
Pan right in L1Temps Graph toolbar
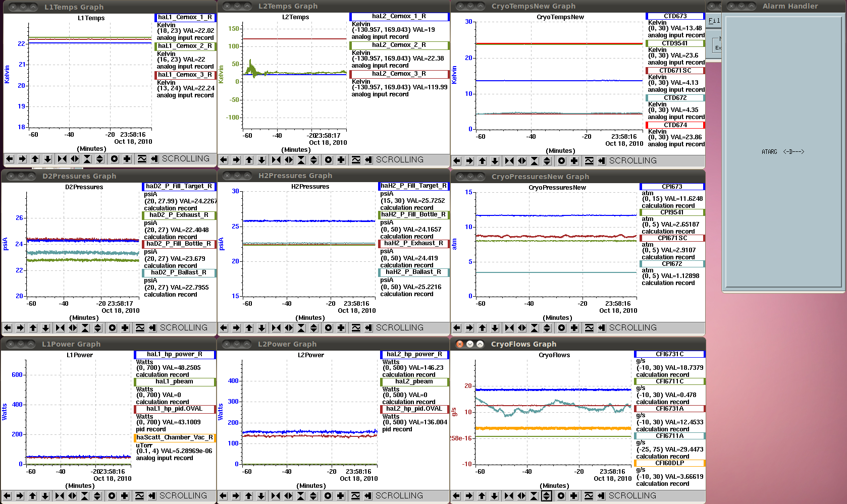[22, 159]
